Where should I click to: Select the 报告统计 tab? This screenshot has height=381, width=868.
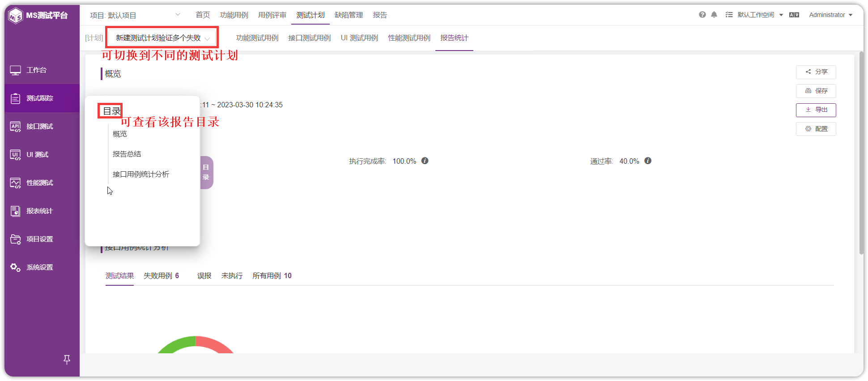[454, 38]
